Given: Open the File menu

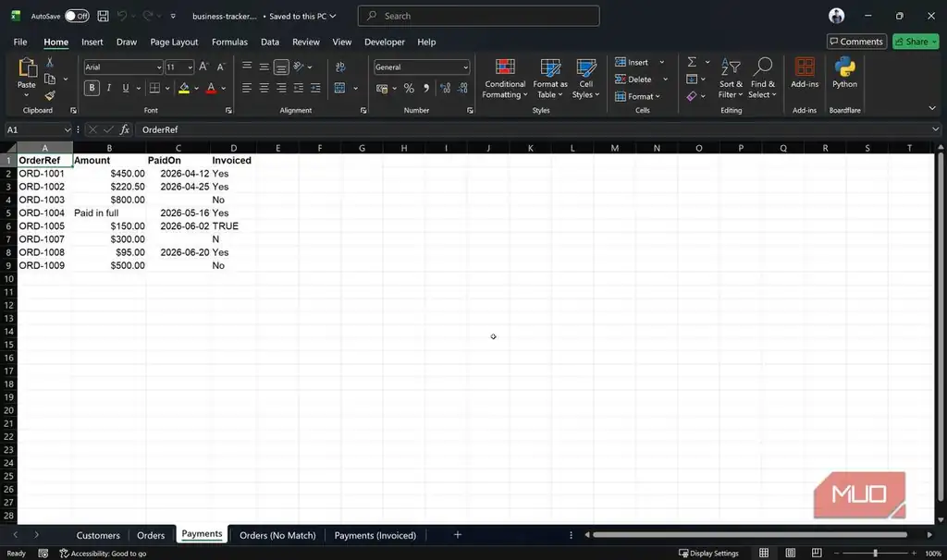Looking at the screenshot, I should point(20,42).
